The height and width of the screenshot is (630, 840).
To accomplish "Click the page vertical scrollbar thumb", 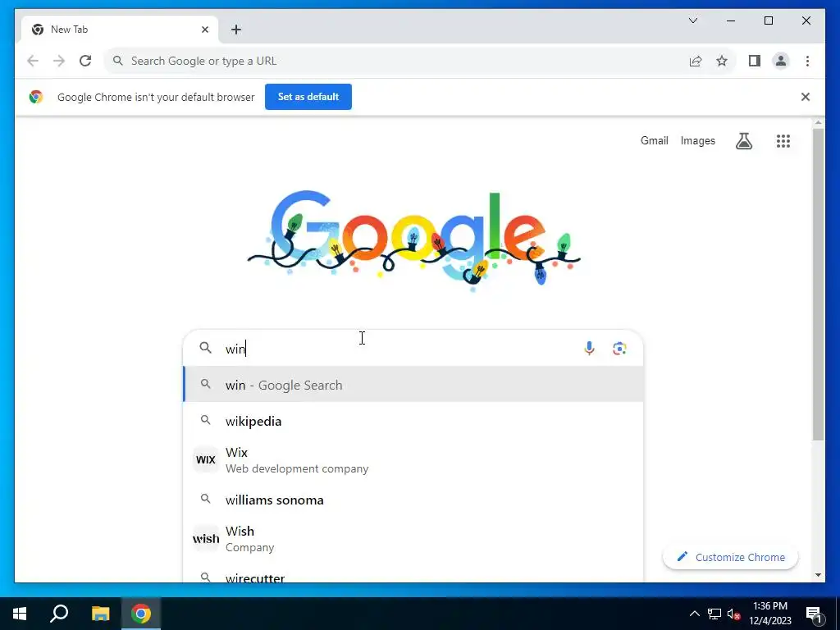I will 818,284.
